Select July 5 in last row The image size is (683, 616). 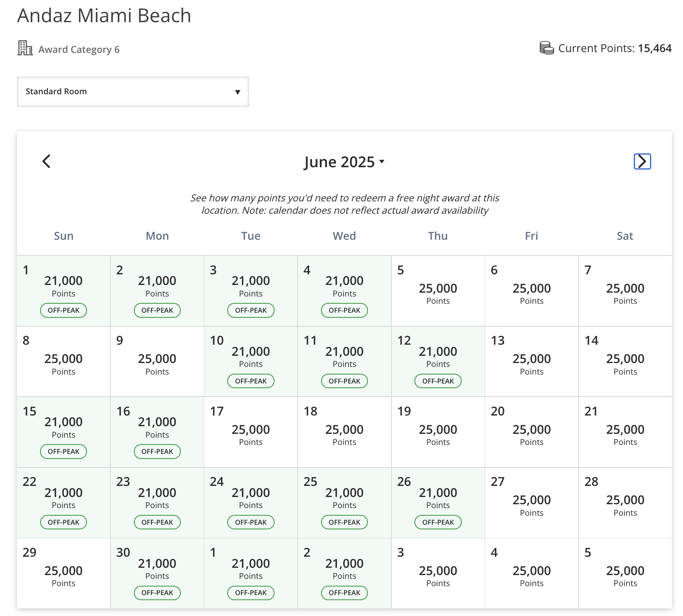coord(625,573)
